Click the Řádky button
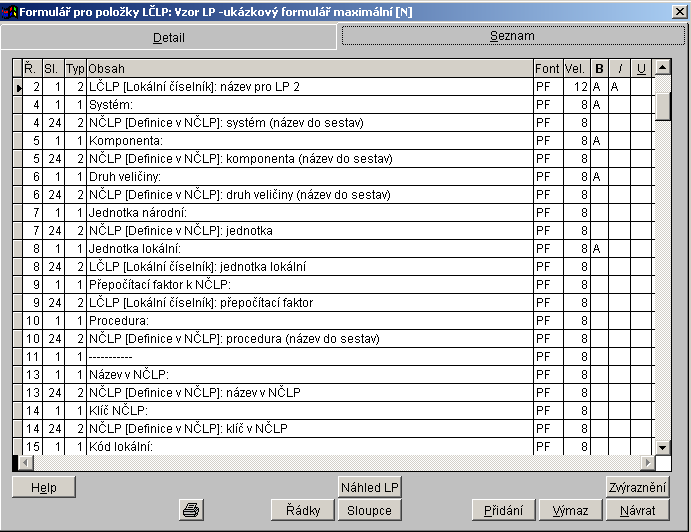This screenshot has height=532, width=691. coord(302,510)
